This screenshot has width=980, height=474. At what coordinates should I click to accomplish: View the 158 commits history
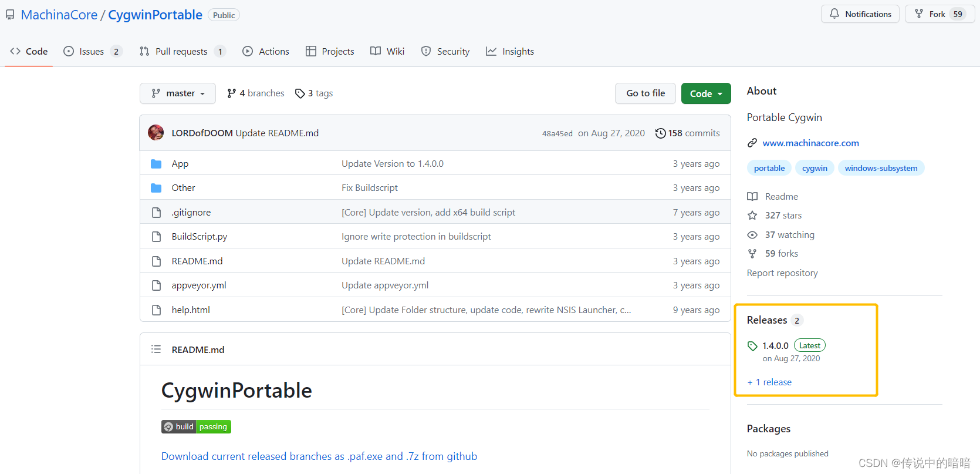[x=688, y=133]
